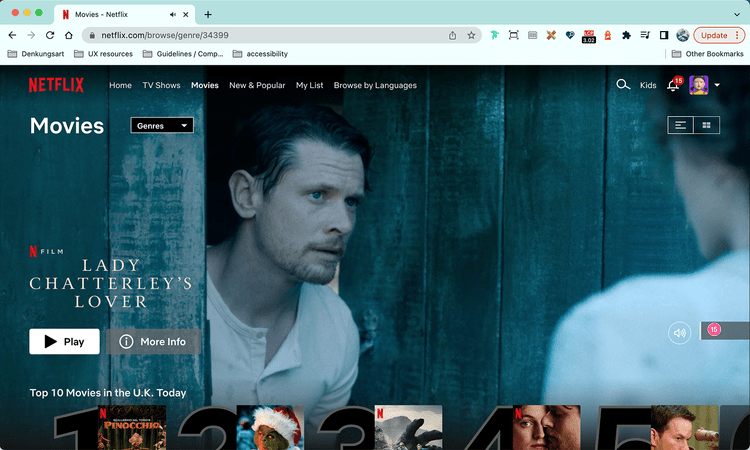Switch to list view layout
The image size is (750, 450).
680,125
